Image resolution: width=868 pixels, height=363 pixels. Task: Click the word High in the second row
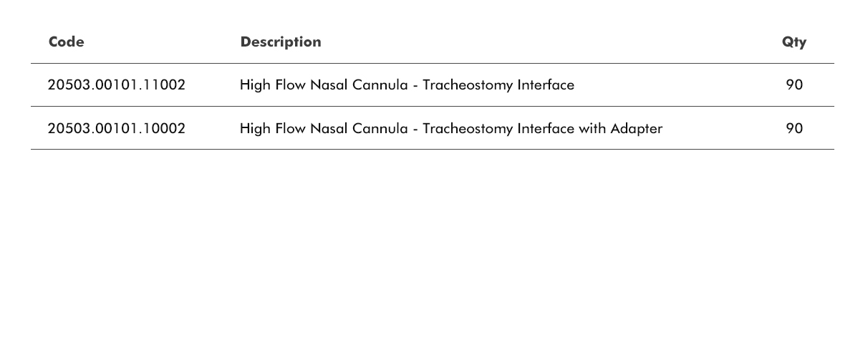pyautogui.click(x=255, y=129)
